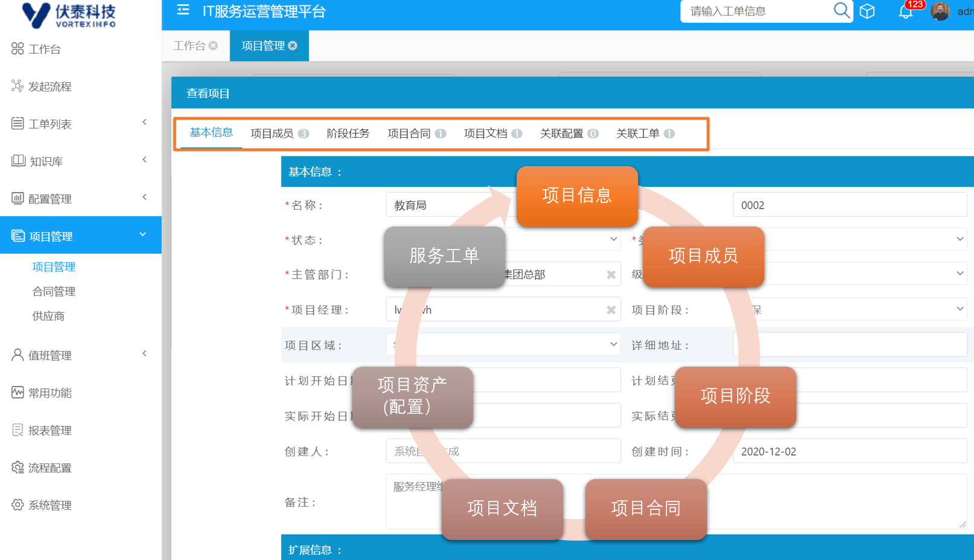Close the 项目管理 tab
Screen dimensions: 974x560
tap(293, 46)
